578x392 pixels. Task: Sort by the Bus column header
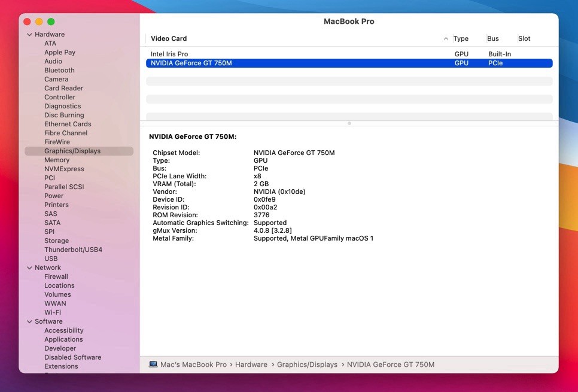tap(493, 38)
